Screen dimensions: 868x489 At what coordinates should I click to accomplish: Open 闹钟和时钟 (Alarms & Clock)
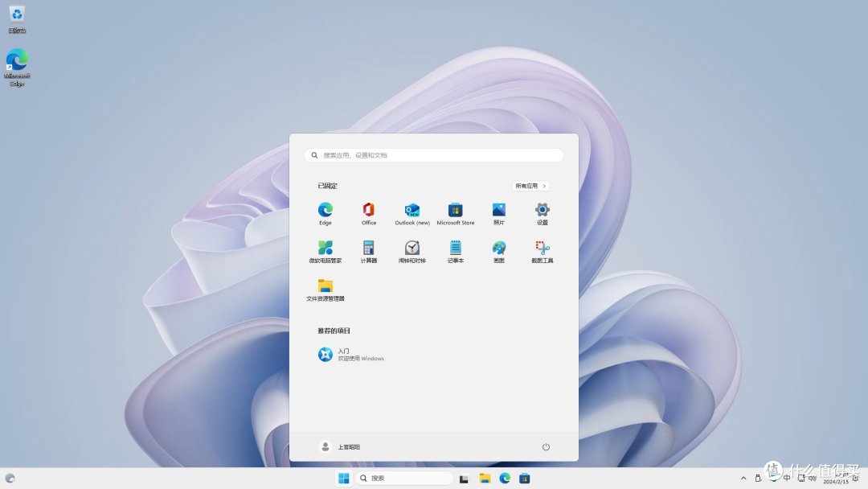pyautogui.click(x=411, y=252)
